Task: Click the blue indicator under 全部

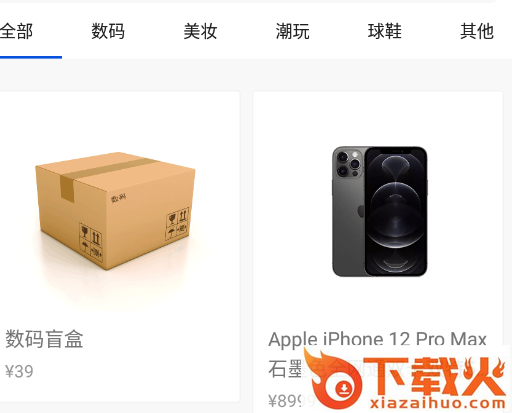Action: [31, 57]
